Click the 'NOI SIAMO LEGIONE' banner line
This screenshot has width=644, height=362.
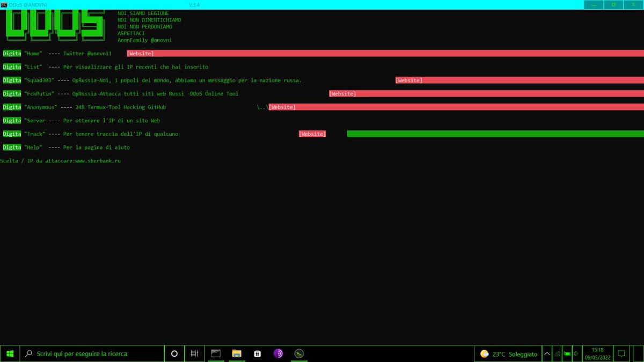143,13
